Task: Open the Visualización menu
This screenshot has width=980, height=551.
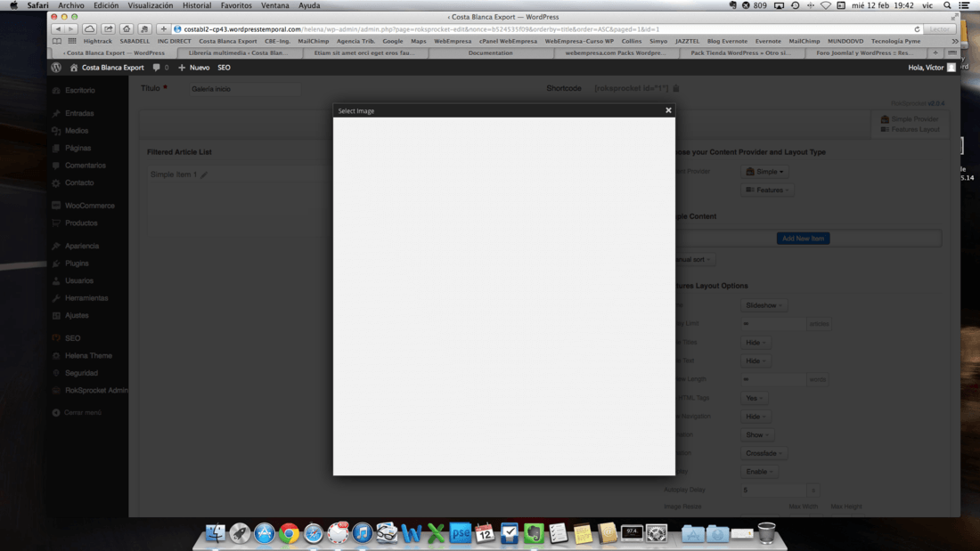Action: 150,5
